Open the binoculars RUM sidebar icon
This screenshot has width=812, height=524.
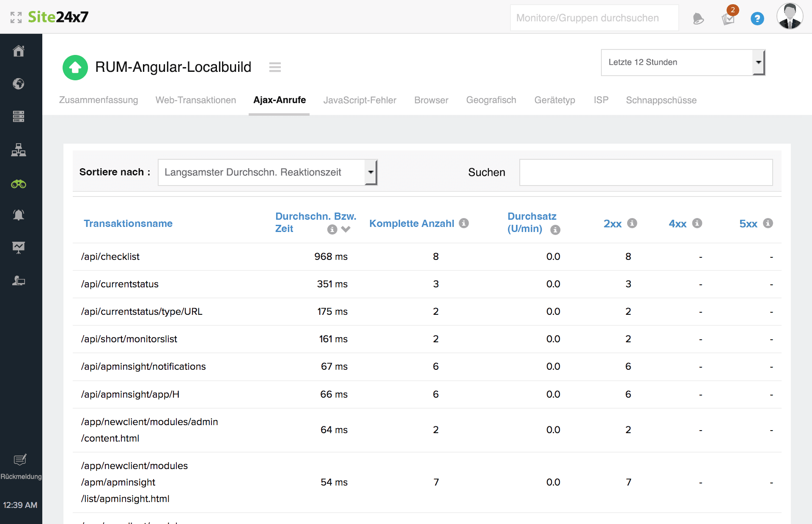click(x=19, y=184)
